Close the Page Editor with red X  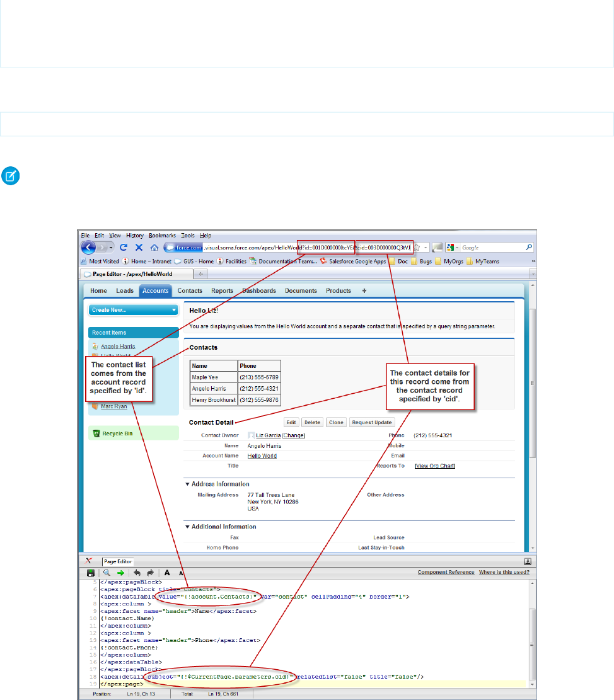pyautogui.click(x=88, y=561)
